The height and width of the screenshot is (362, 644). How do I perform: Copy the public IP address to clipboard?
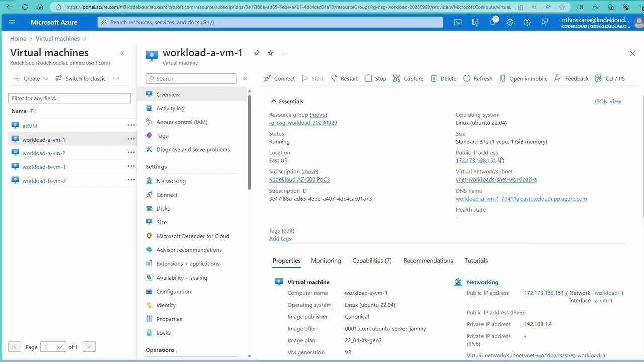click(x=501, y=160)
